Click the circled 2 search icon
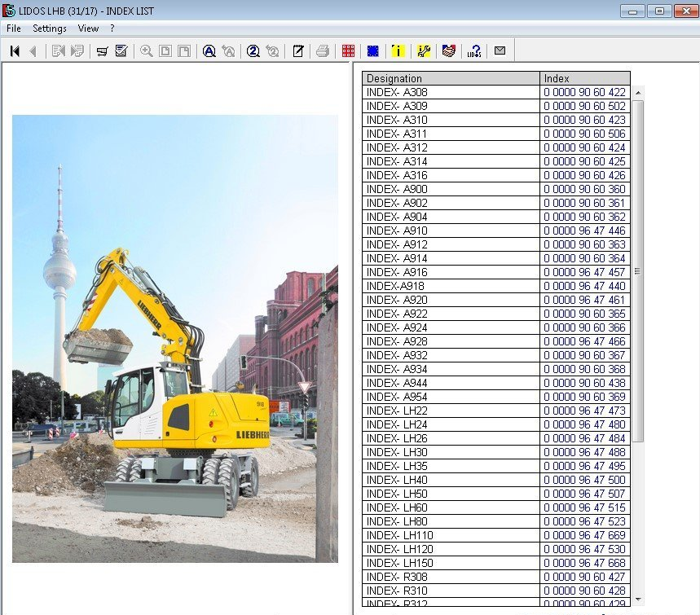Viewport: 700px width, 615px height. coord(253,51)
